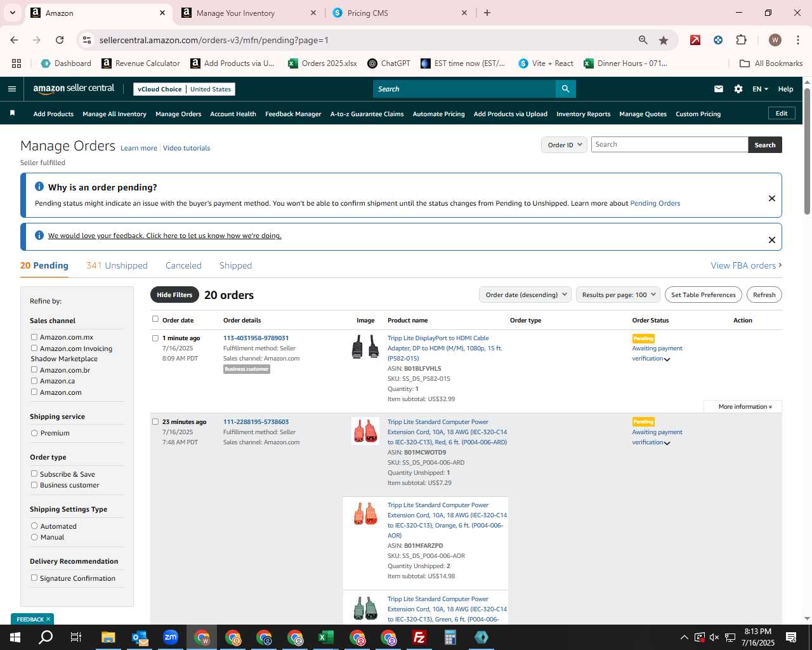Switch to the Unshipped orders tab

(x=117, y=265)
